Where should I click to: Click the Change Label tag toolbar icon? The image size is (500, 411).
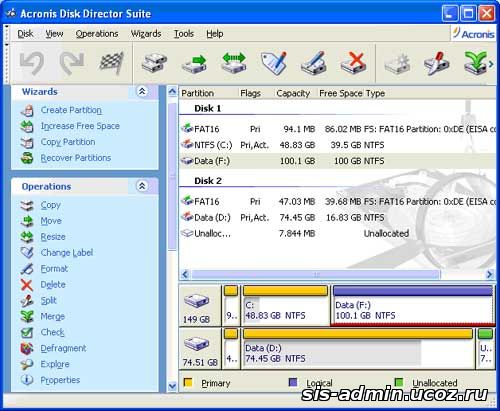pyautogui.click(x=274, y=63)
